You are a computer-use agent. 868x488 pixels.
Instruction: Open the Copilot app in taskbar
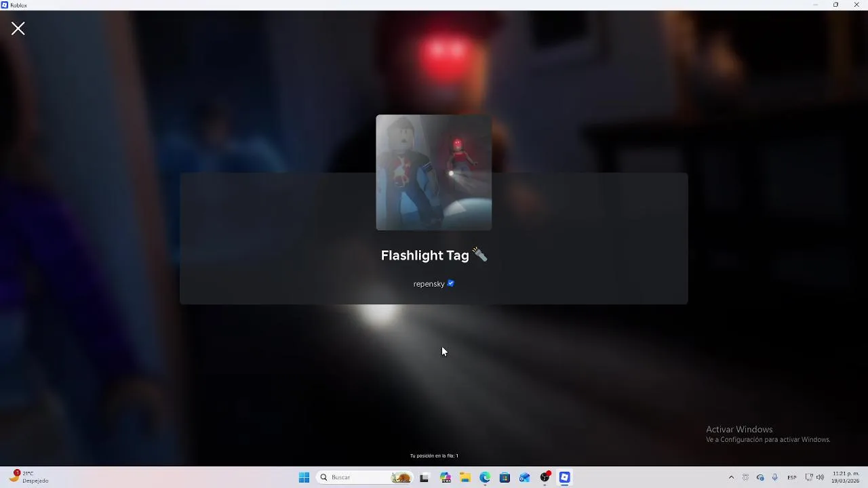pyautogui.click(x=446, y=477)
